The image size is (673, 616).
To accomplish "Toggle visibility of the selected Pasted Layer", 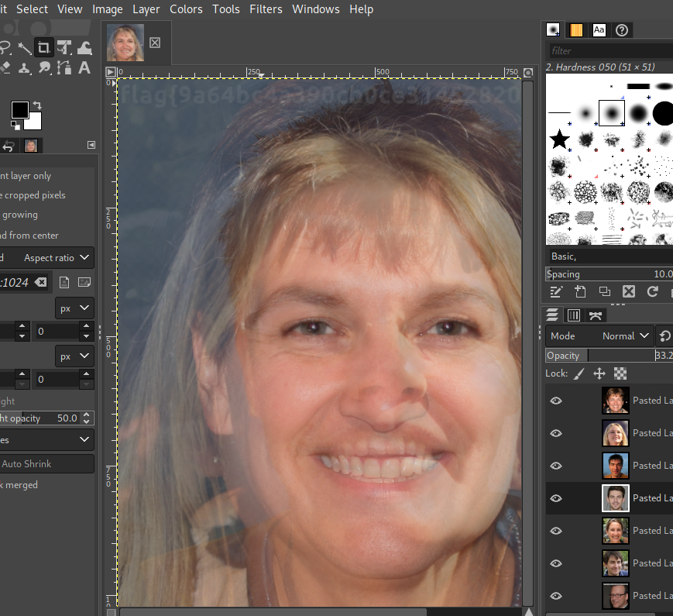I will (x=556, y=498).
